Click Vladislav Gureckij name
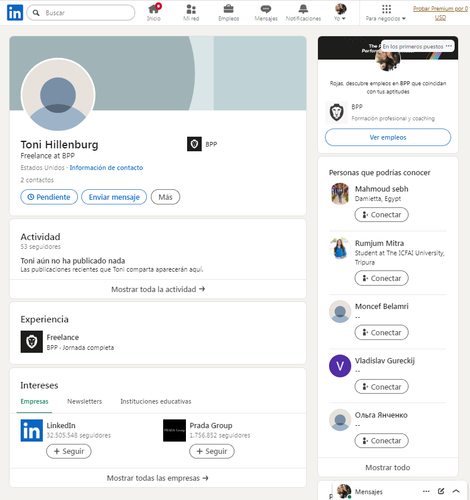 (x=385, y=361)
